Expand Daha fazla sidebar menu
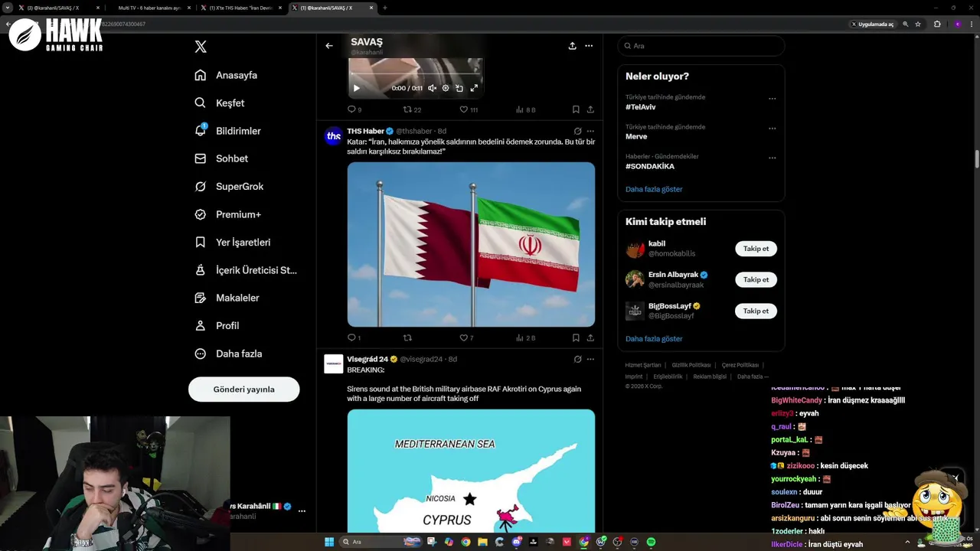The height and width of the screenshot is (551, 980). 229,354
